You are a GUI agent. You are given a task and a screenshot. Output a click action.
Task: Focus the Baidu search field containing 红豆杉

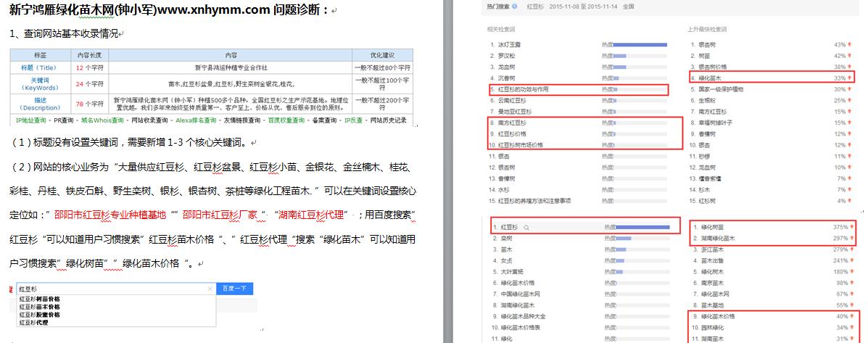pyautogui.click(x=109, y=289)
